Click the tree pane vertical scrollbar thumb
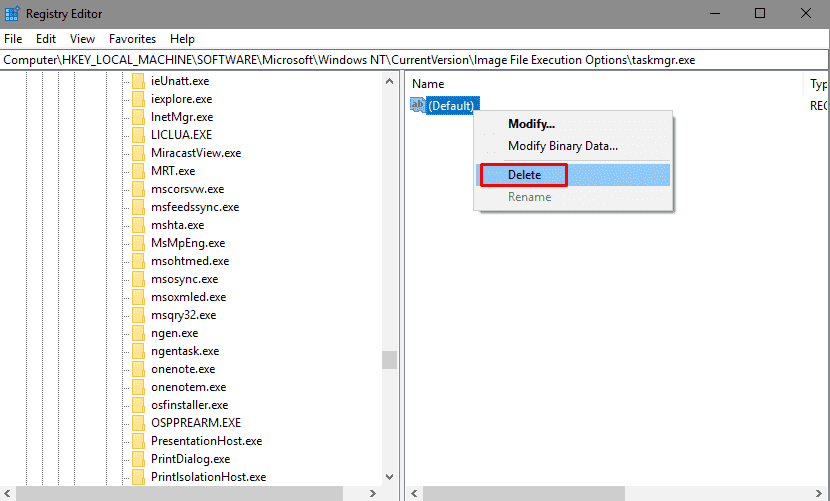 (x=390, y=360)
